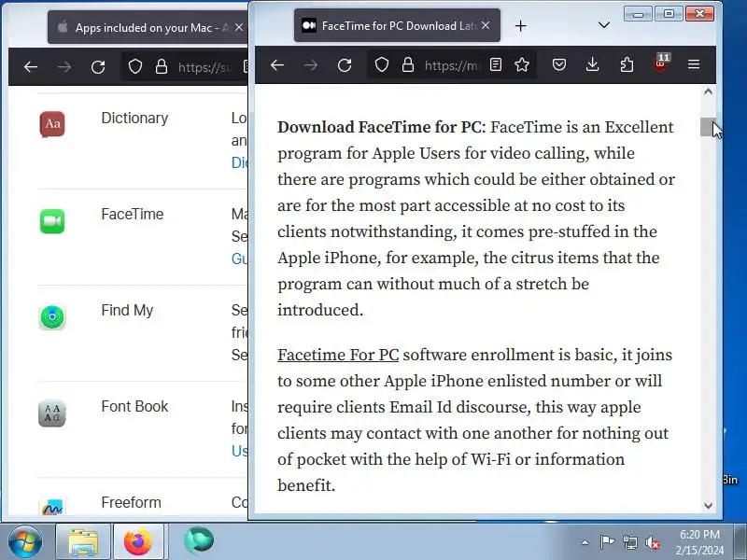This screenshot has width=747, height=560.
Task: Select the Apps included on your Mac tab
Action: tap(148, 28)
